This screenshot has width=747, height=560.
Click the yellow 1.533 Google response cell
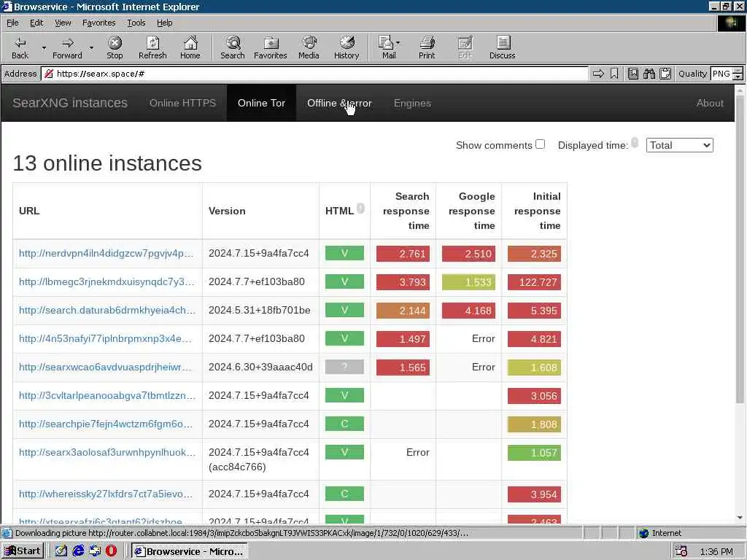tap(468, 282)
